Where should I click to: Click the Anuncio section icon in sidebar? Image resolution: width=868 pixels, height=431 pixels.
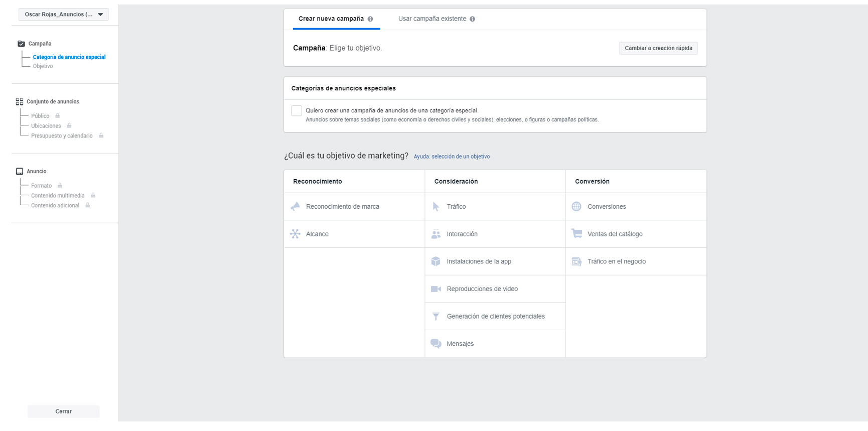(20, 172)
